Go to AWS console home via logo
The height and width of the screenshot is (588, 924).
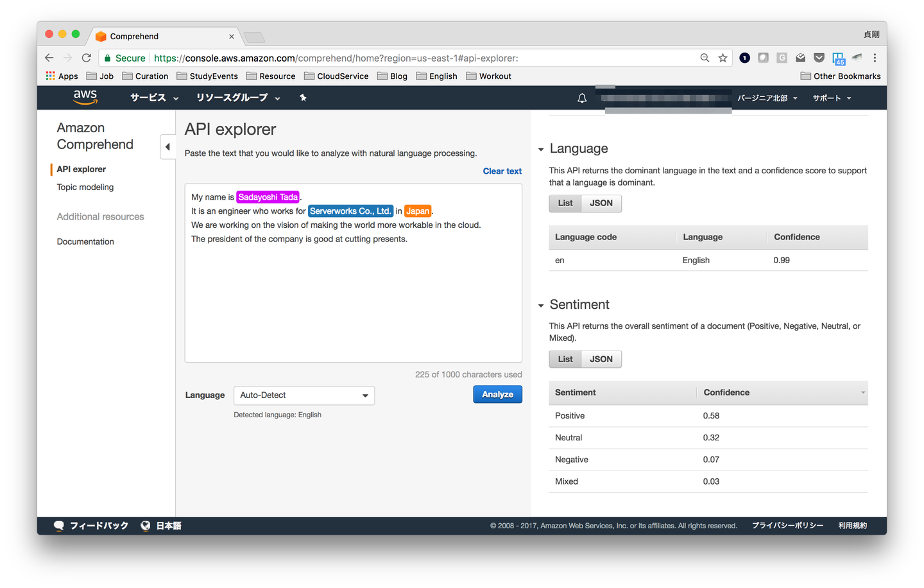pyautogui.click(x=85, y=98)
